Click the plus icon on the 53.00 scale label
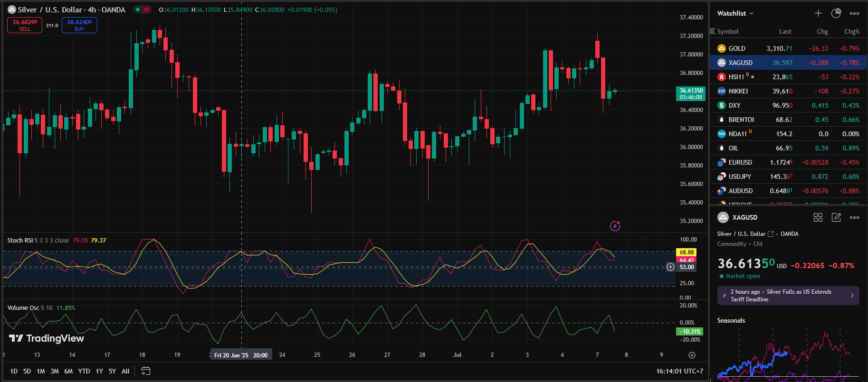The width and height of the screenshot is (868, 382). point(670,267)
